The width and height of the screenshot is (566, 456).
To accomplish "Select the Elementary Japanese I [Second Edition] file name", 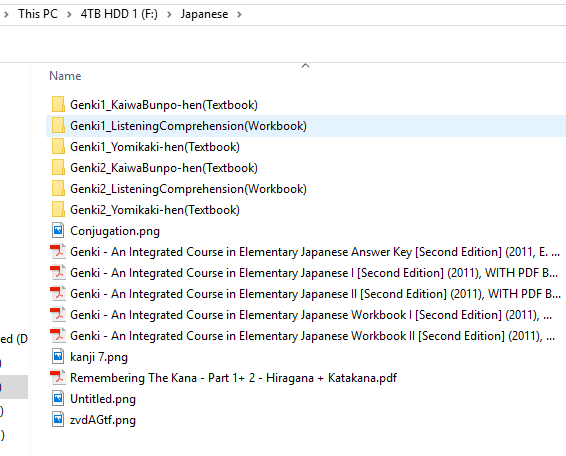I will [x=314, y=273].
